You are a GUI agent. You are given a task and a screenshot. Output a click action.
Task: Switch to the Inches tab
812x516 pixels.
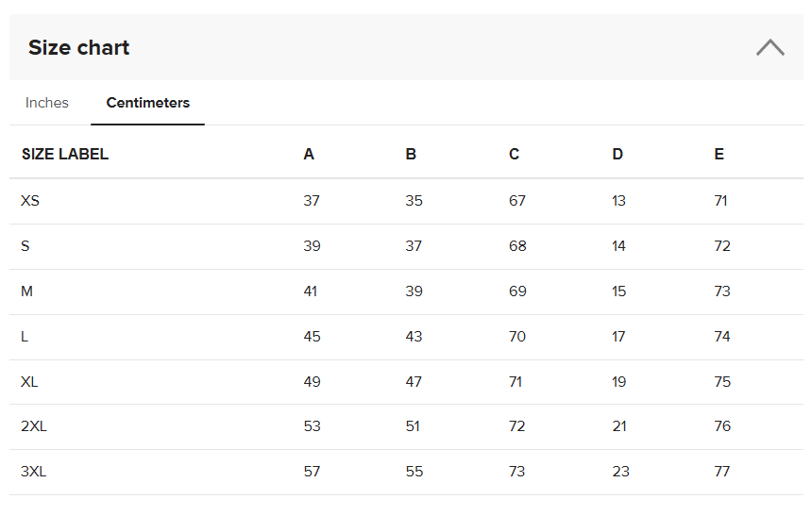[x=47, y=103]
